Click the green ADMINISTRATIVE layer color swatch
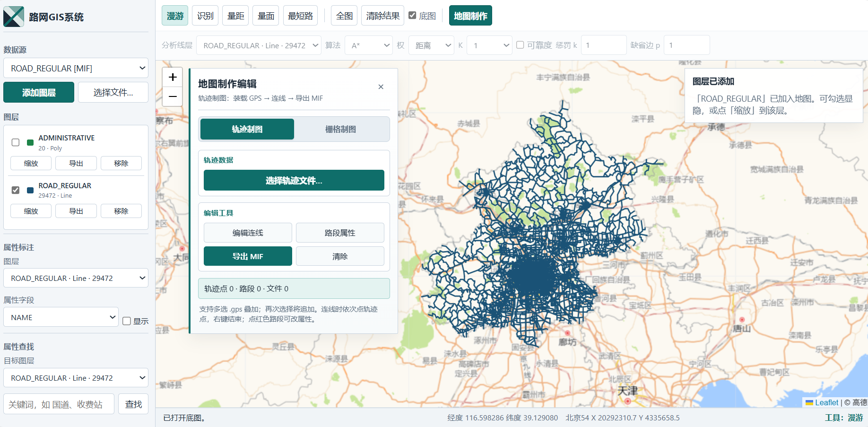Image resolution: width=868 pixels, height=427 pixels. (30, 142)
